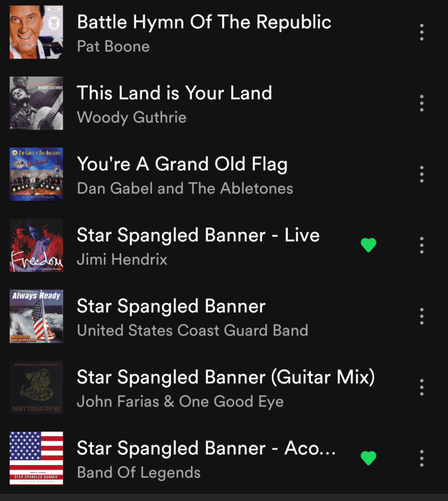Tap the American flag album cover
The image size is (448, 501).
(36, 458)
